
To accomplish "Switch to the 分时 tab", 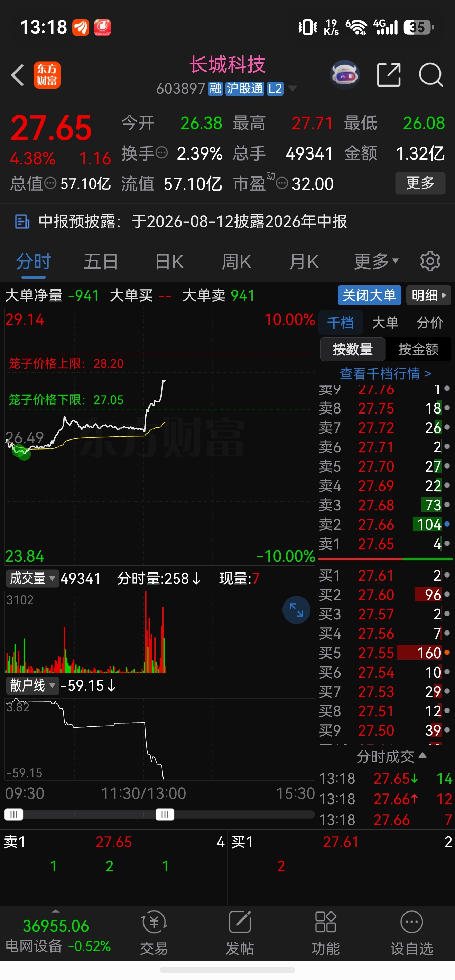I will pos(34,261).
